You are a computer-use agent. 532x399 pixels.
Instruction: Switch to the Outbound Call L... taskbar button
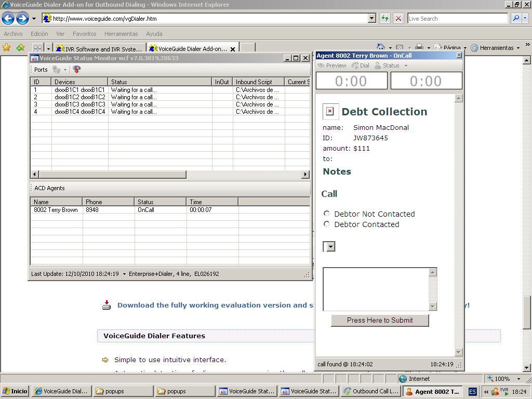(370, 391)
